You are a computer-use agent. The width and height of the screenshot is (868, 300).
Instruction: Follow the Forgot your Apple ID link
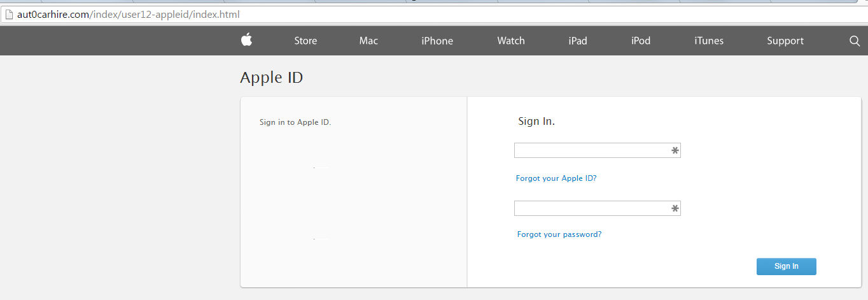pos(556,178)
